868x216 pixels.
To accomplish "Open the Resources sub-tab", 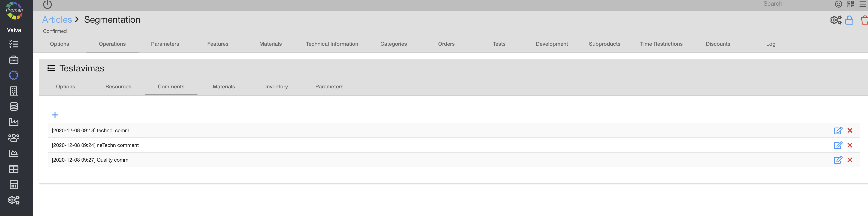I will 118,87.
